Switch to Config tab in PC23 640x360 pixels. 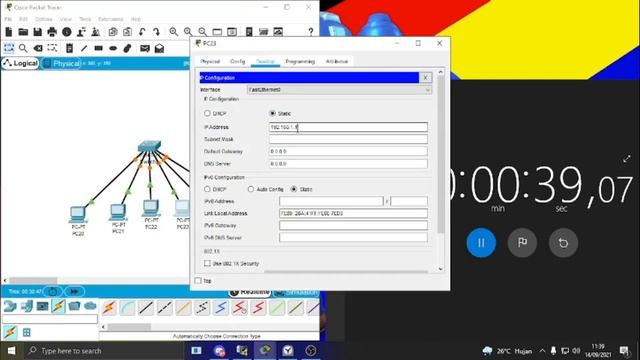[x=238, y=61]
